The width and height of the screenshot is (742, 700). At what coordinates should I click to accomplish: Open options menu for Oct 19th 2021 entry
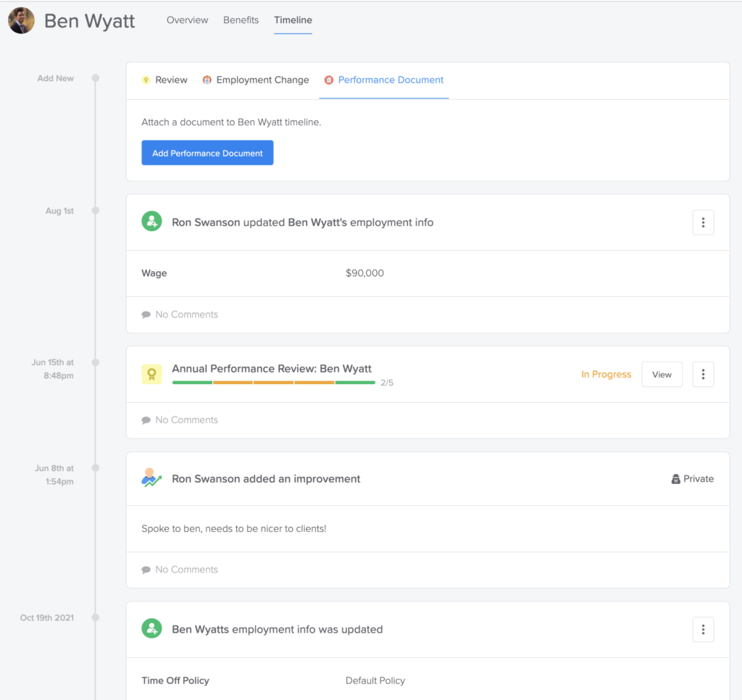[x=703, y=629]
